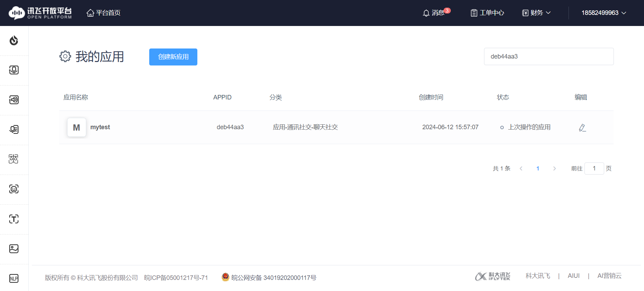644x291 pixels.
Task: Click the APPID column header
Action: [x=222, y=97]
